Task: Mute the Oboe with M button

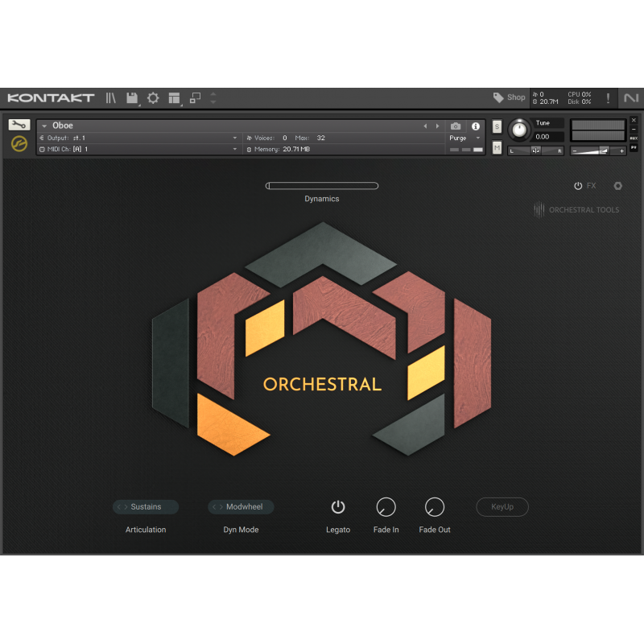Action: [497, 147]
